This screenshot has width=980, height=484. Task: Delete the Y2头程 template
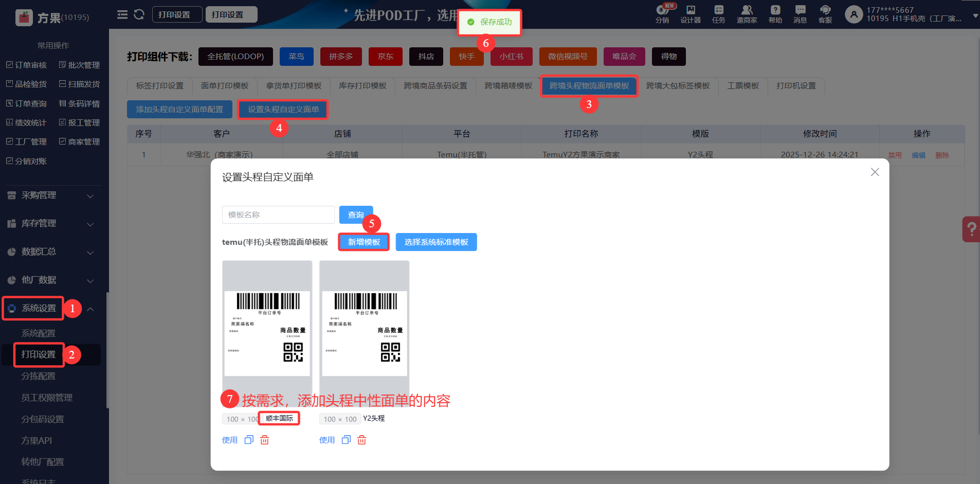click(362, 440)
